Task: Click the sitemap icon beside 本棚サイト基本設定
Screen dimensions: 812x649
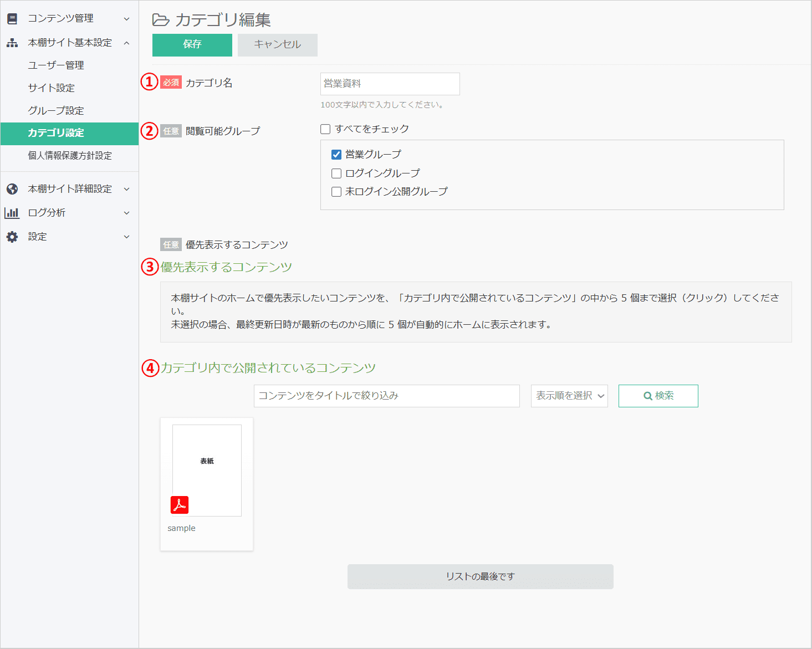Action: (x=12, y=43)
